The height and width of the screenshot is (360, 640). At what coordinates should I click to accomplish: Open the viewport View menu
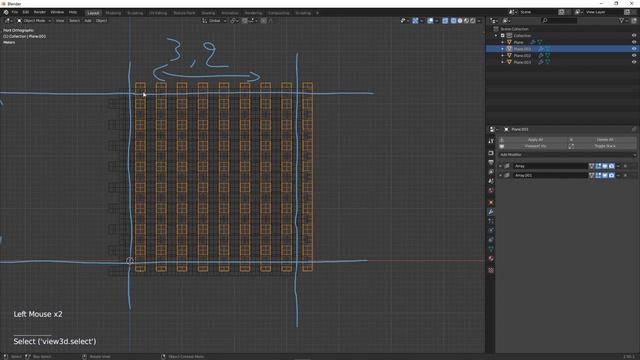tap(60, 20)
